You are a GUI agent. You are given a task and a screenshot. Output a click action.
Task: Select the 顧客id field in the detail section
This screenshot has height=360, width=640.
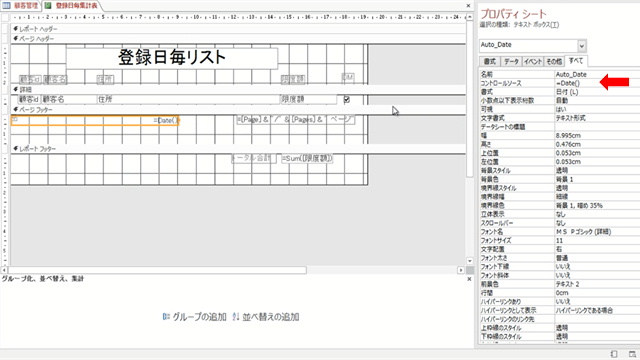pyautogui.click(x=29, y=99)
